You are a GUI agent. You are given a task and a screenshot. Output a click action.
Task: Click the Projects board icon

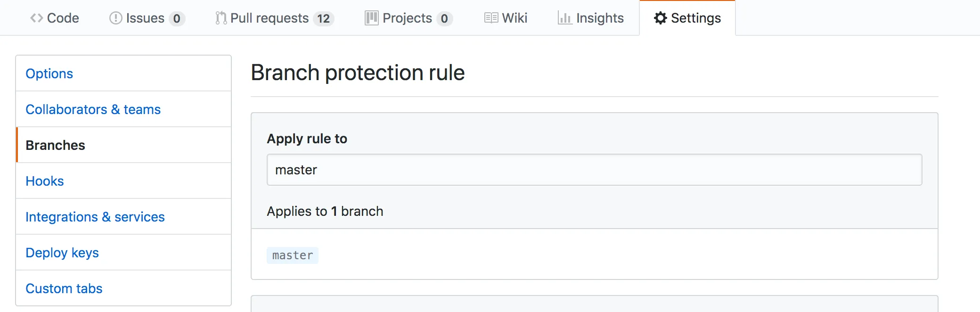coord(371,18)
